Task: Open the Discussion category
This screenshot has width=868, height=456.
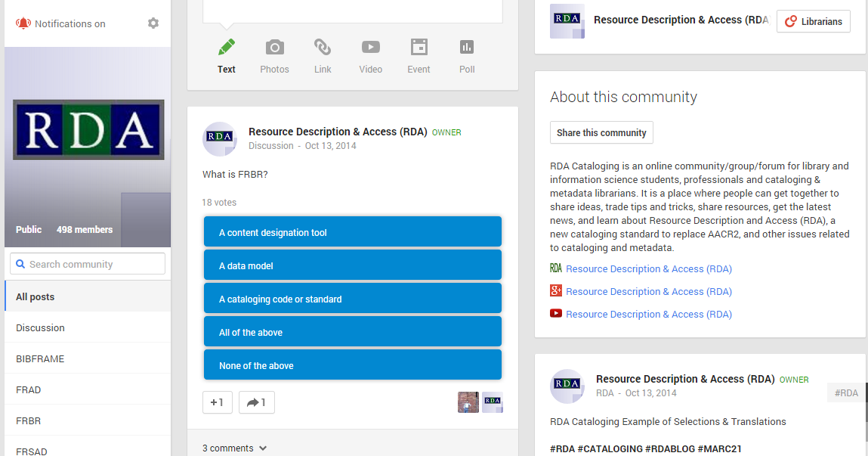Action: coord(88,327)
